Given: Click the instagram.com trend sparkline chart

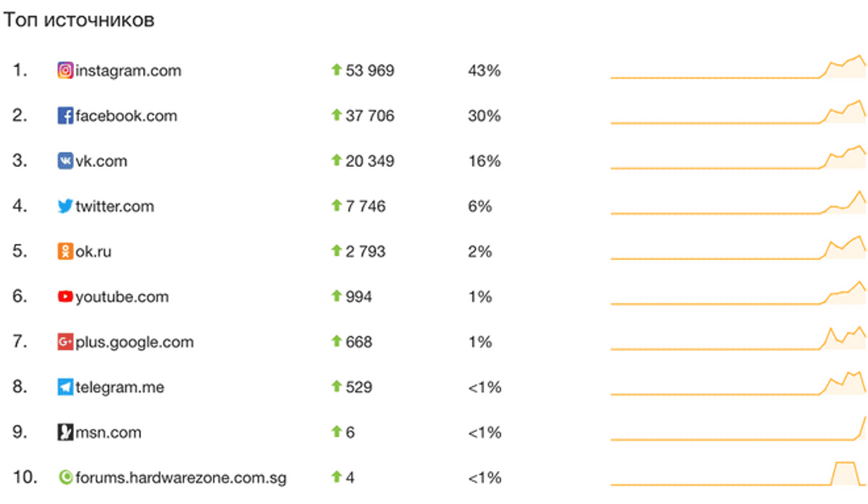Looking at the screenshot, I should (x=738, y=68).
